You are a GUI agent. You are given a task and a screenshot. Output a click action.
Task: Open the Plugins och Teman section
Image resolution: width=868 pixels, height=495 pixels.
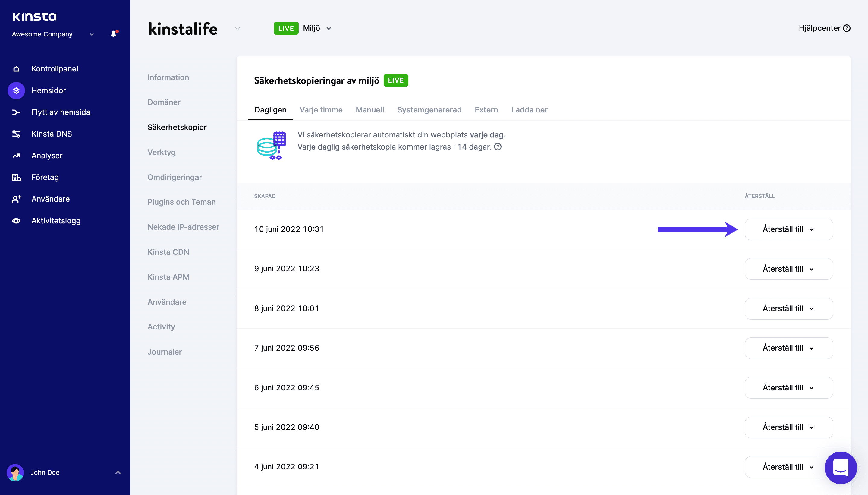point(181,202)
